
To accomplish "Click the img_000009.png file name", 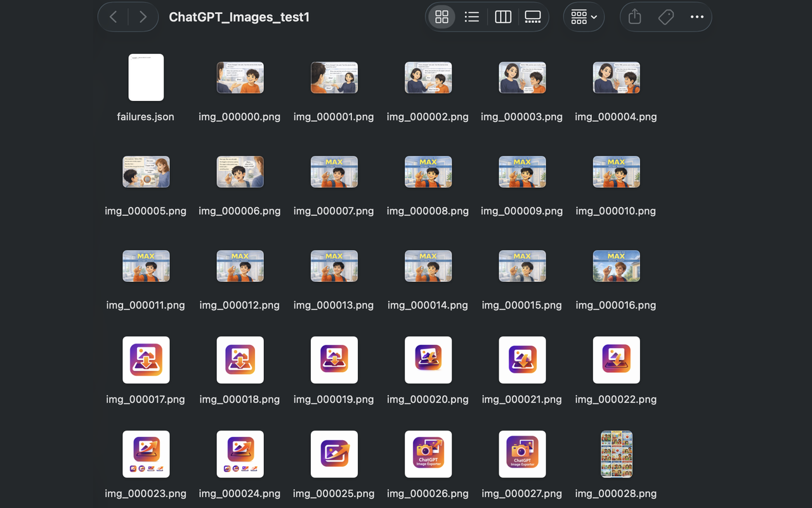I will (522, 211).
